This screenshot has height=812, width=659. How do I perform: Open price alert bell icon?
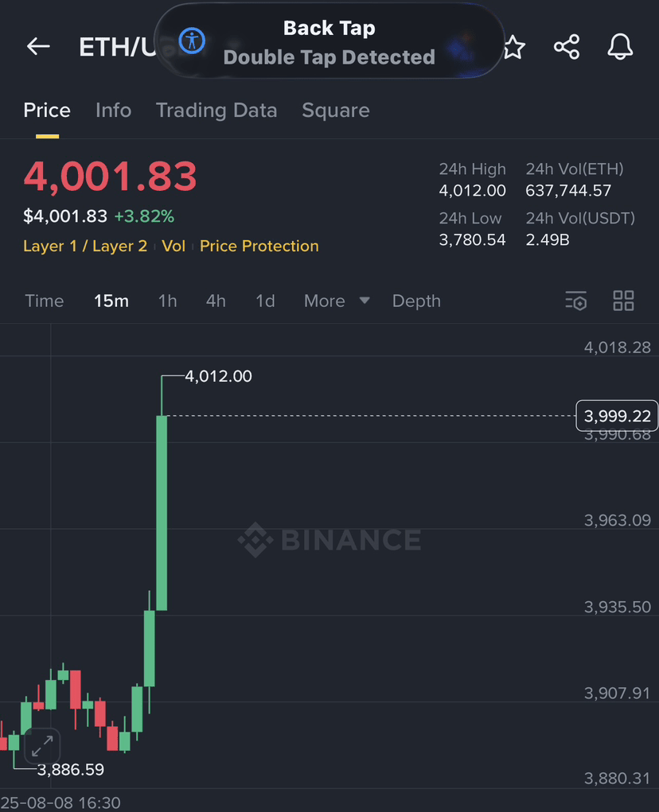click(620, 47)
